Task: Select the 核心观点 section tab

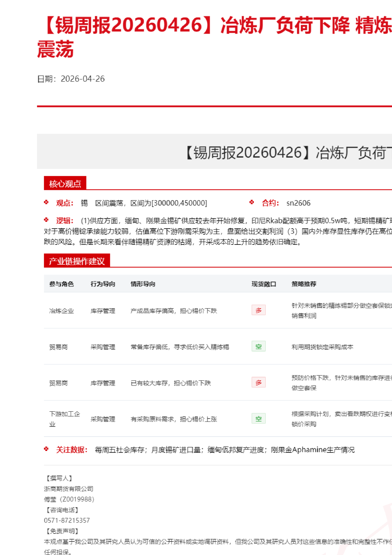Action: (x=65, y=183)
